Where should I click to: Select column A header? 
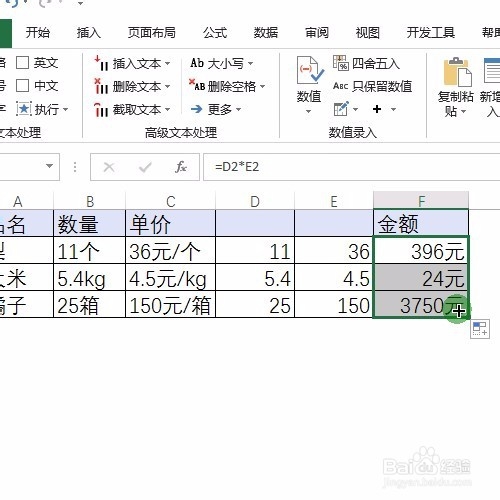27,201
